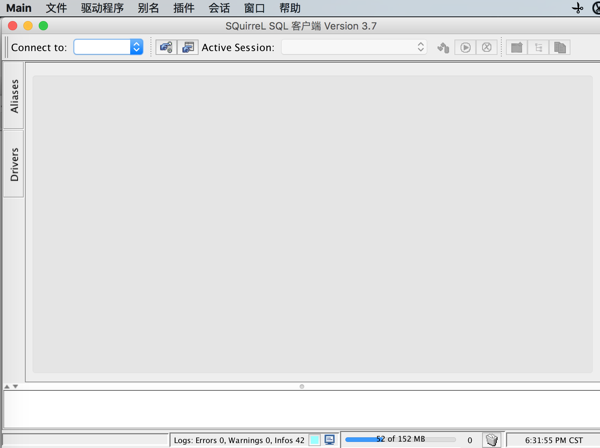Click the tile windows toolbar icon
The image size is (600, 448).
tap(517, 47)
